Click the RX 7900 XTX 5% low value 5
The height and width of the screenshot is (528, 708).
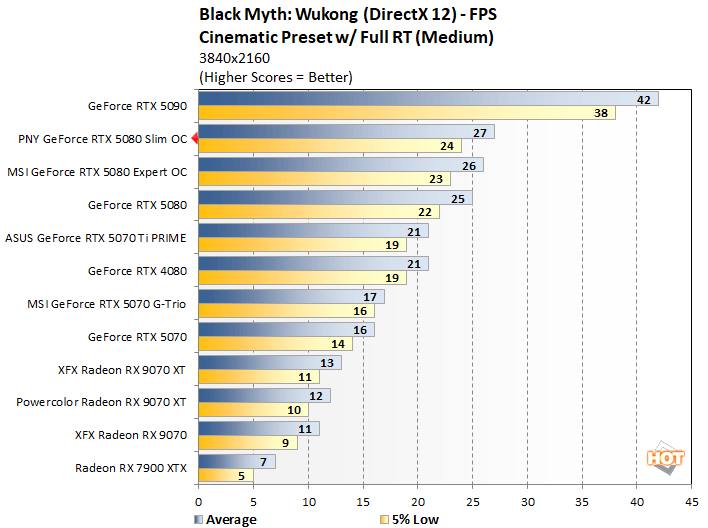point(242,476)
